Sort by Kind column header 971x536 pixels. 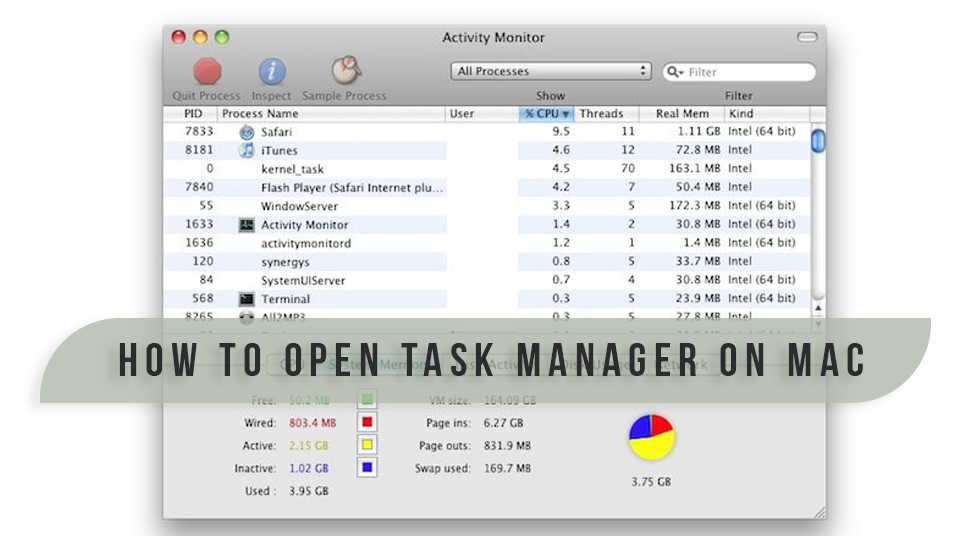tap(767, 113)
